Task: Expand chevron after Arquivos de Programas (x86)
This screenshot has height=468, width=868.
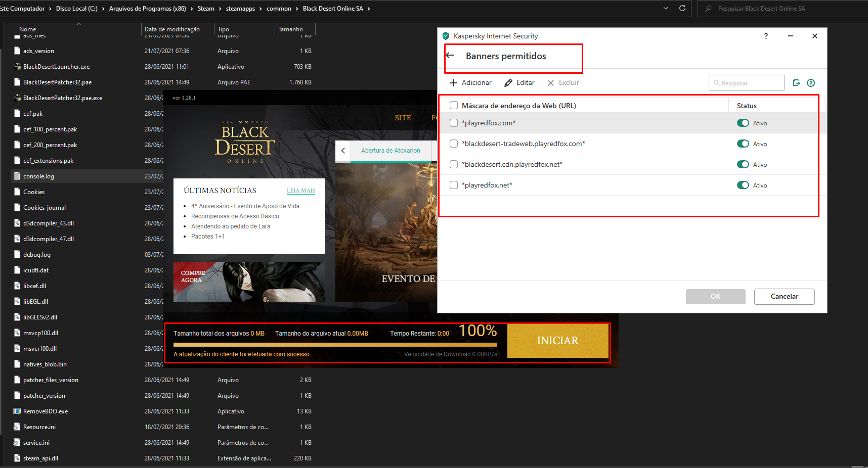Action: (192, 9)
